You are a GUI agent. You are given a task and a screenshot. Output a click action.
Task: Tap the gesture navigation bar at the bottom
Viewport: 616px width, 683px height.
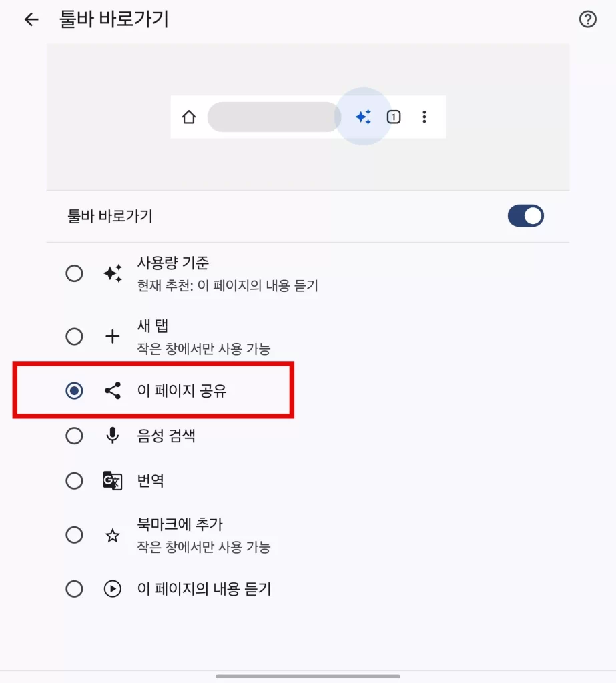pos(308,676)
